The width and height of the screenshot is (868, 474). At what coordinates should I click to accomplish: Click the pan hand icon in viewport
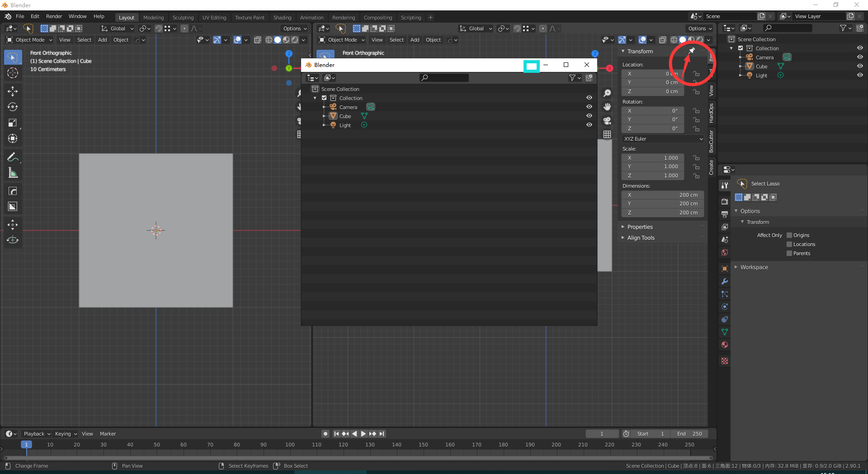click(x=607, y=107)
